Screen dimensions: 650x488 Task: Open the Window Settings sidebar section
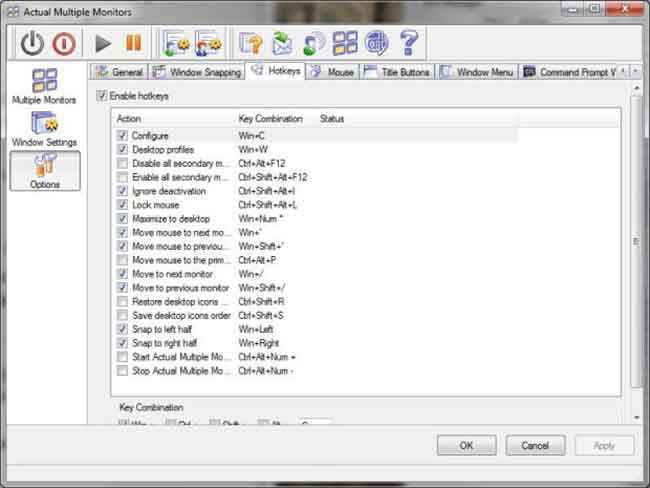coord(44,129)
